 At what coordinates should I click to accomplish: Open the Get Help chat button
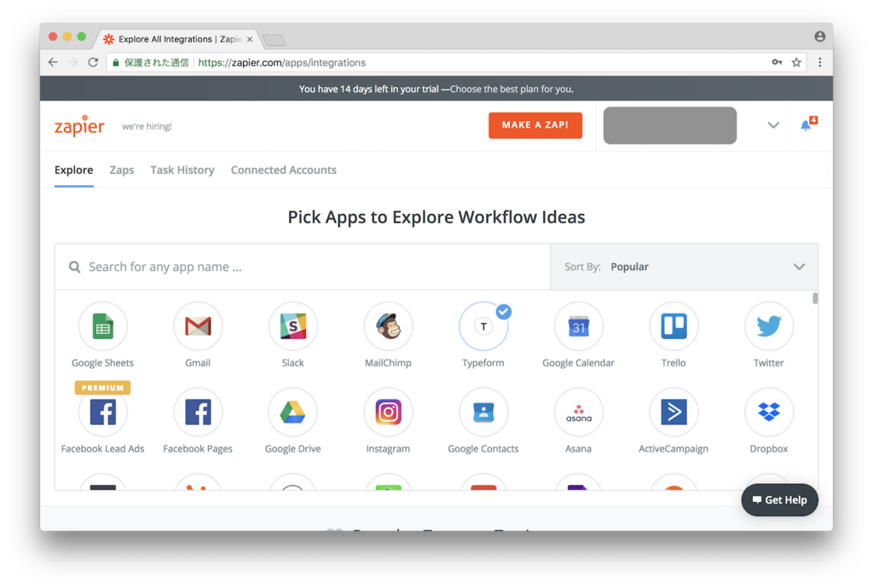[x=779, y=499]
